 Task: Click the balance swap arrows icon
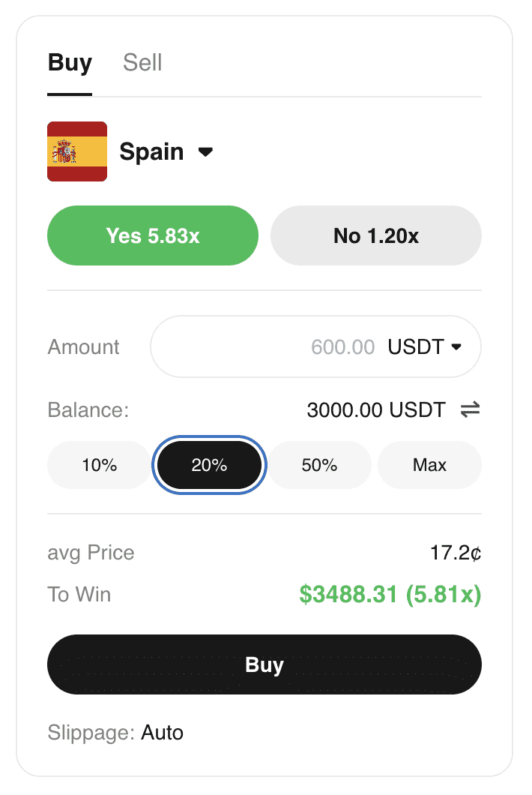click(470, 410)
